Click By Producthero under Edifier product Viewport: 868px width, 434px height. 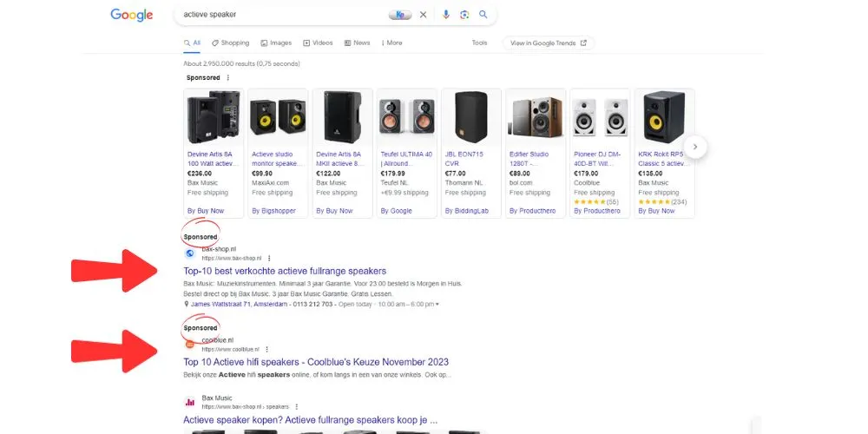click(x=533, y=211)
